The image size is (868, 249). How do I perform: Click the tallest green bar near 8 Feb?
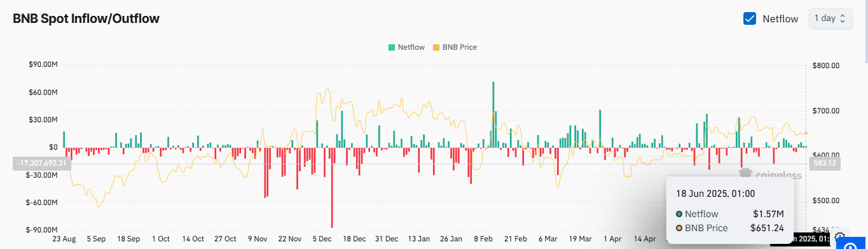pyautogui.click(x=493, y=115)
